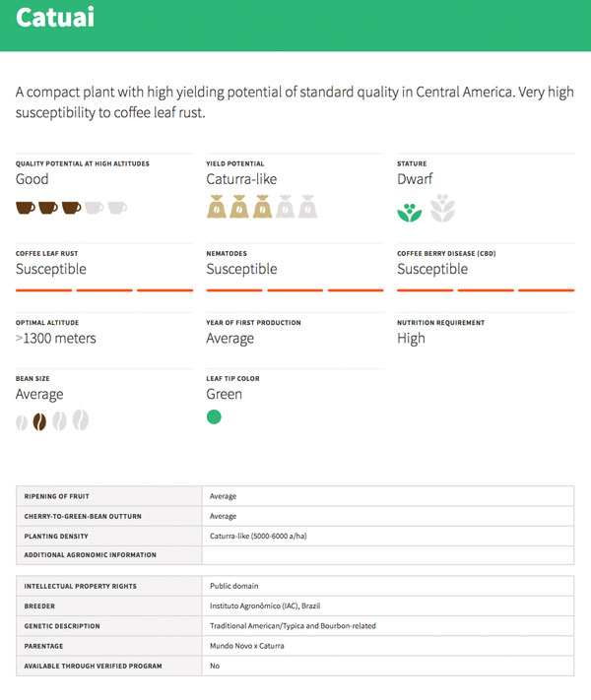This screenshot has height=700, width=591.
Task: Click the green leaf tip color circle
Action: (214, 417)
